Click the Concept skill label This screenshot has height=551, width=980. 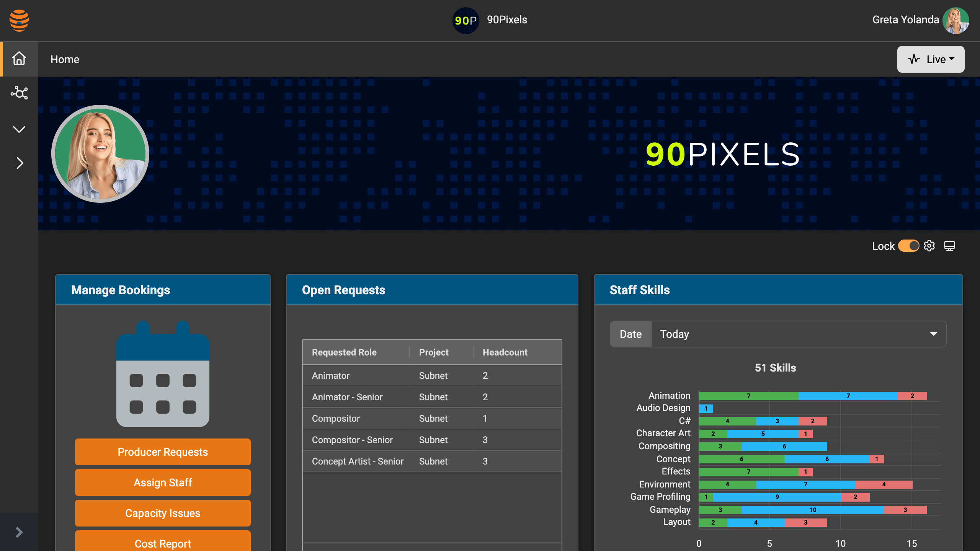[673, 459]
